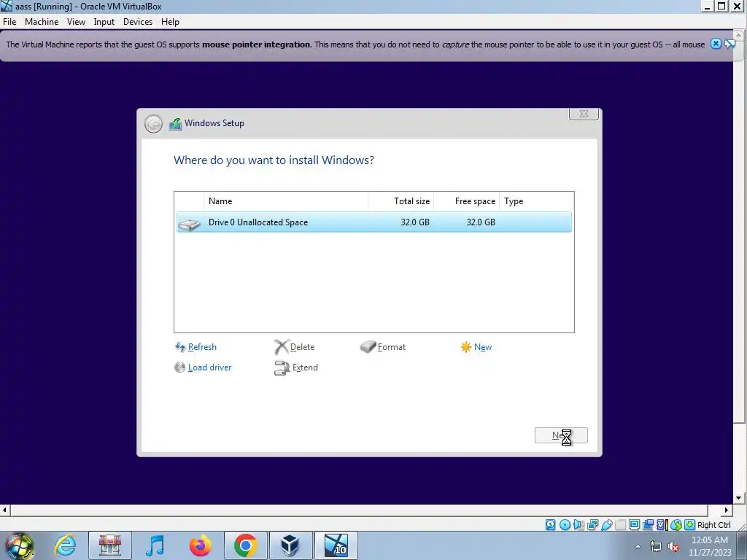The image size is (747, 560).
Task: Open Google Chrome from taskbar
Action: tap(245, 545)
